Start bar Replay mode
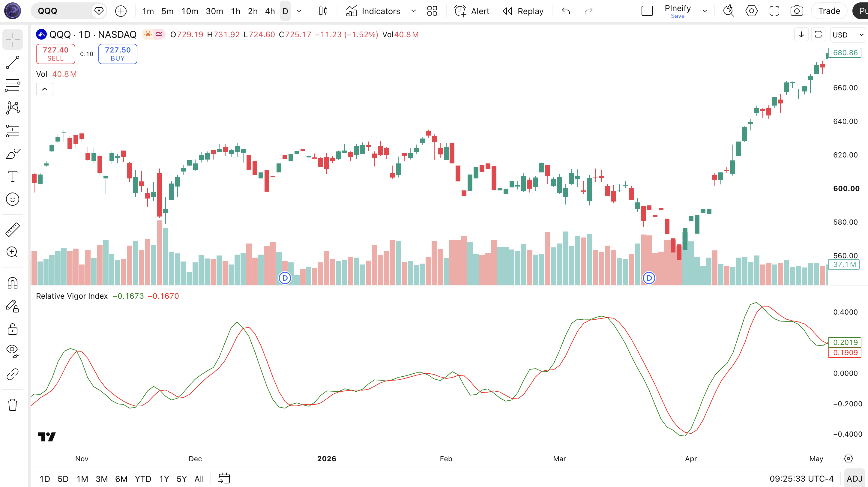868x487 pixels. pyautogui.click(x=523, y=11)
